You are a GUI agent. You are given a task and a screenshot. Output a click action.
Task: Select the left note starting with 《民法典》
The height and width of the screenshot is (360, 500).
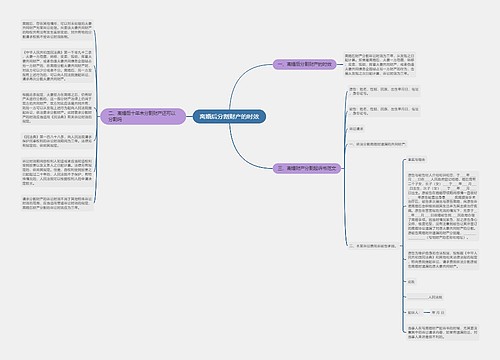[57, 141]
